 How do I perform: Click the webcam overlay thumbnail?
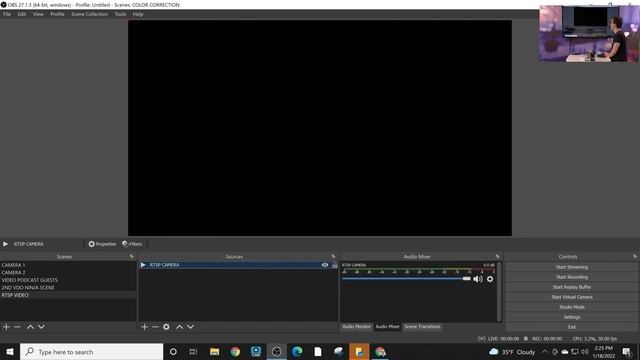pyautogui.click(x=589, y=33)
